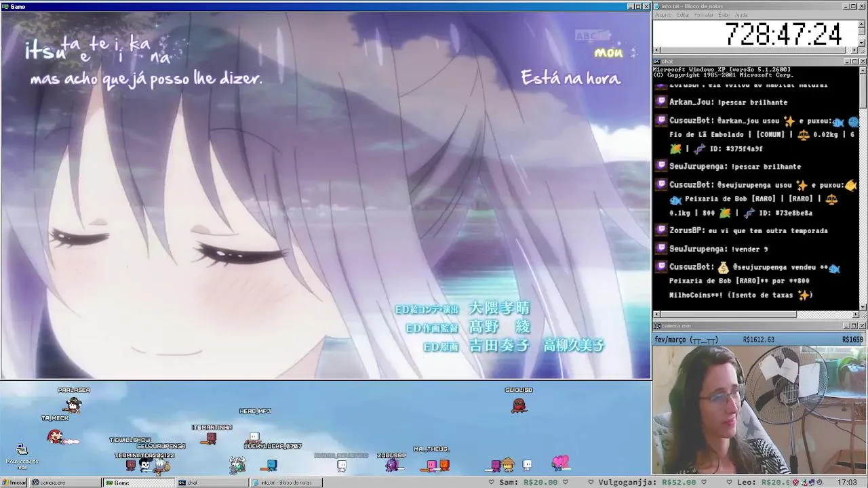Click the Twitch badge beside Arkan_Jou
The height and width of the screenshot is (488, 868).
tap(661, 102)
